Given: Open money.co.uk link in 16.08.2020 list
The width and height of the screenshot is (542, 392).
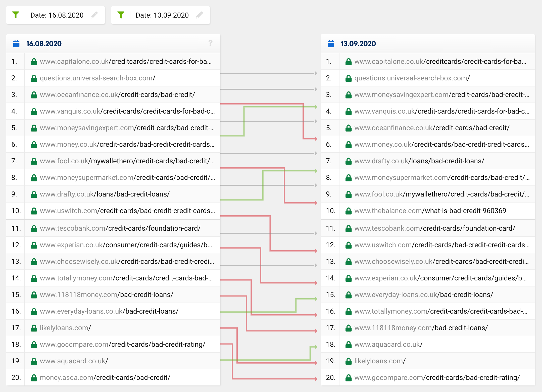Looking at the screenshot, I should [127, 144].
